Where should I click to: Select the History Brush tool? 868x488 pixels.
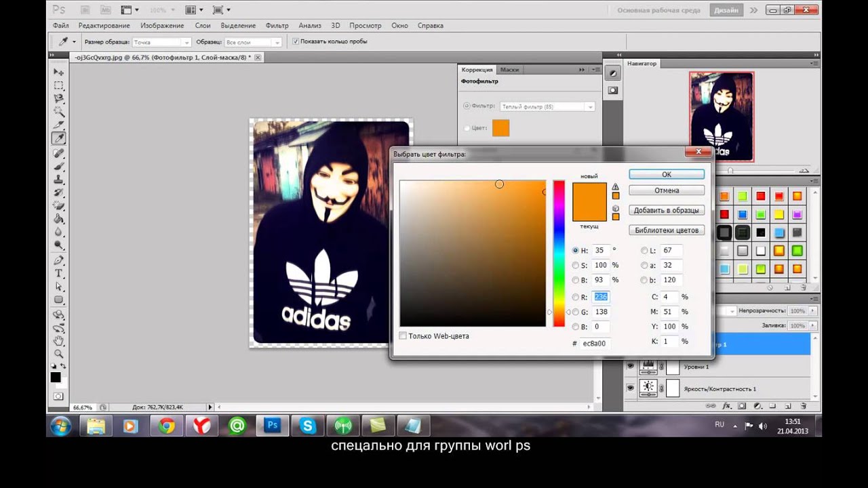pyautogui.click(x=59, y=193)
